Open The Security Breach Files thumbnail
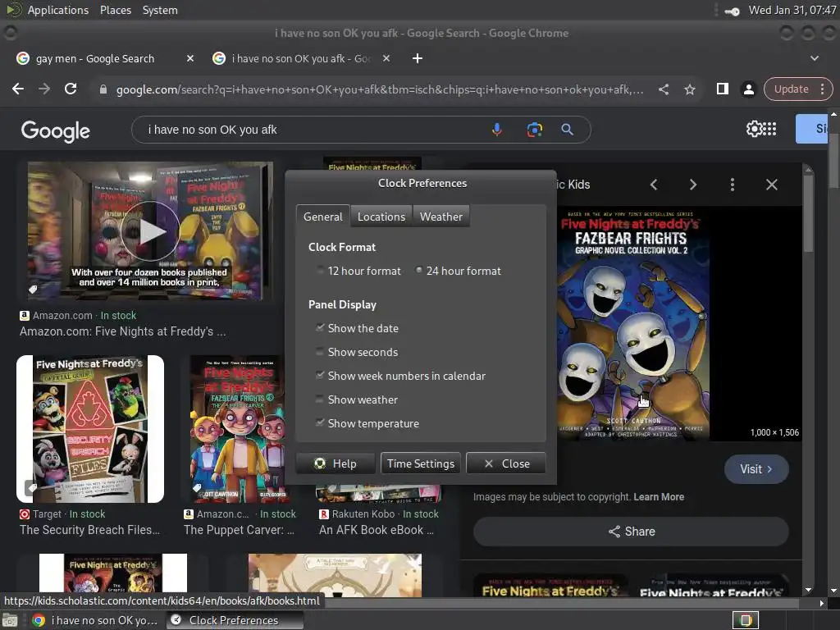The image size is (840, 630). tap(90, 429)
